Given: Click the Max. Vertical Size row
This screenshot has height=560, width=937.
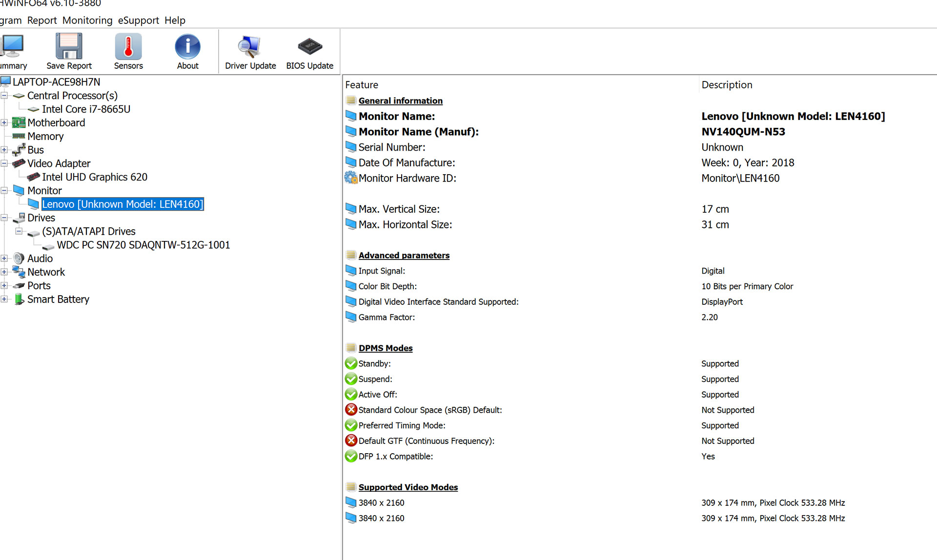Looking at the screenshot, I should 640,209.
